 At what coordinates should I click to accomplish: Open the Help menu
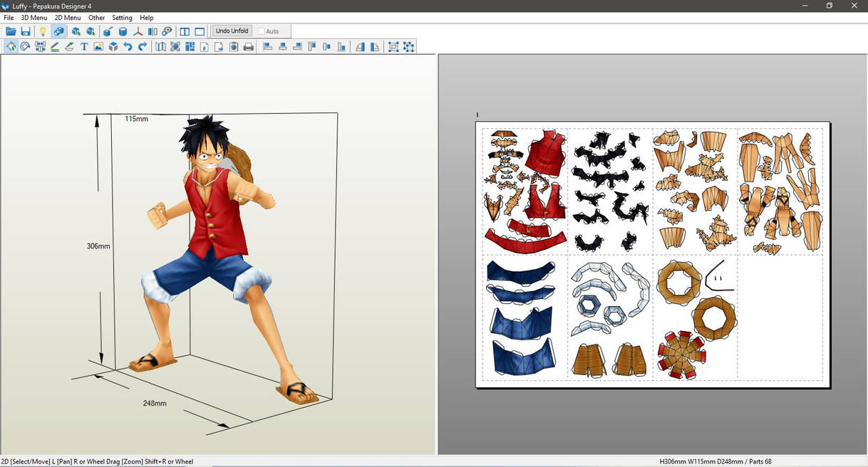(x=146, y=18)
